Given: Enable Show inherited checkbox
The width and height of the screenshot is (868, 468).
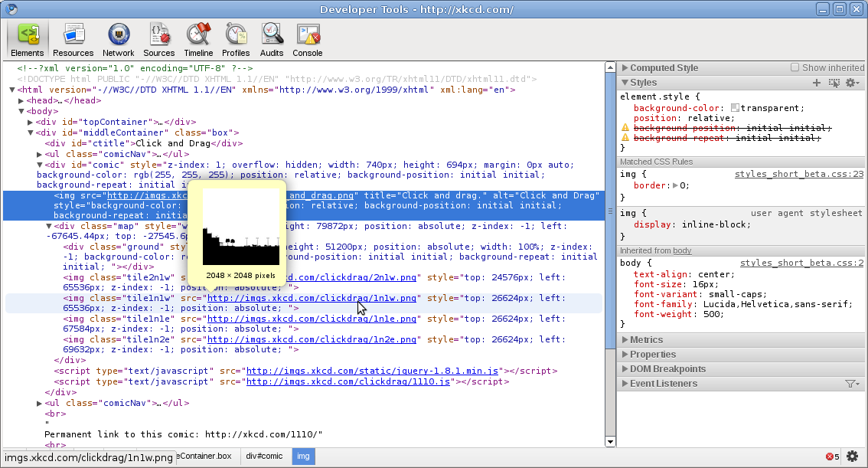Looking at the screenshot, I should tap(795, 67).
